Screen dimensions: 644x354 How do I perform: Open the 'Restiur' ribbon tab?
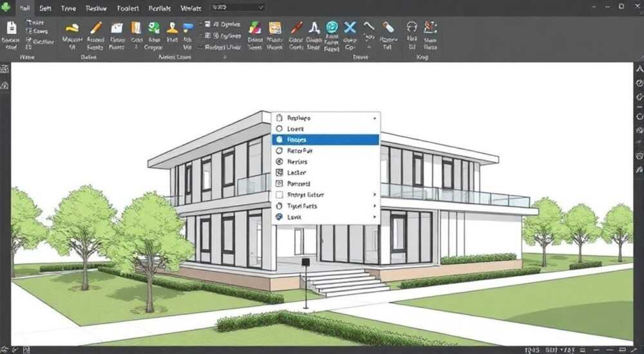click(x=96, y=8)
